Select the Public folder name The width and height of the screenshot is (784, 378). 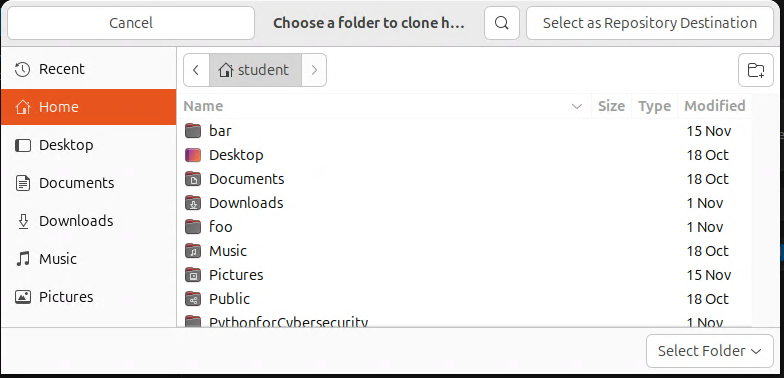230,299
